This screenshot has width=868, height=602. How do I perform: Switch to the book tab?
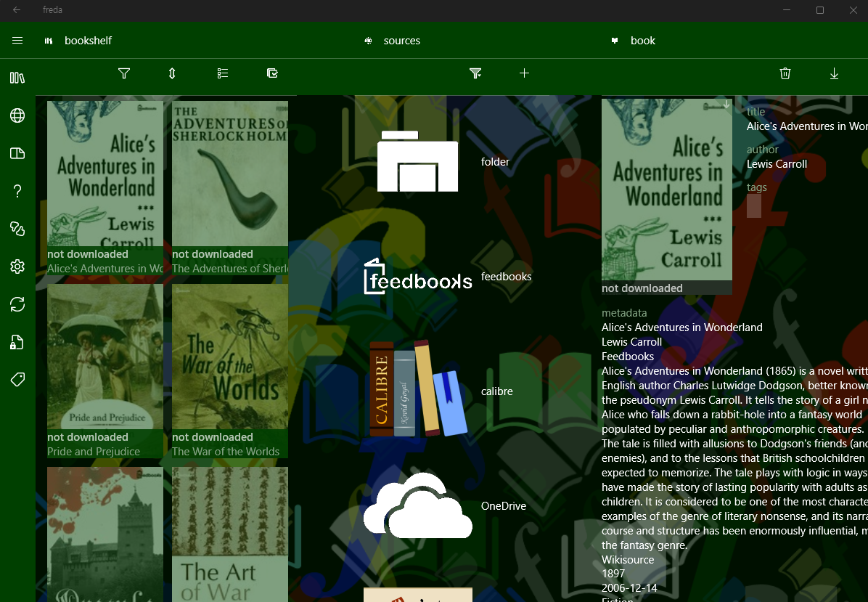click(633, 41)
